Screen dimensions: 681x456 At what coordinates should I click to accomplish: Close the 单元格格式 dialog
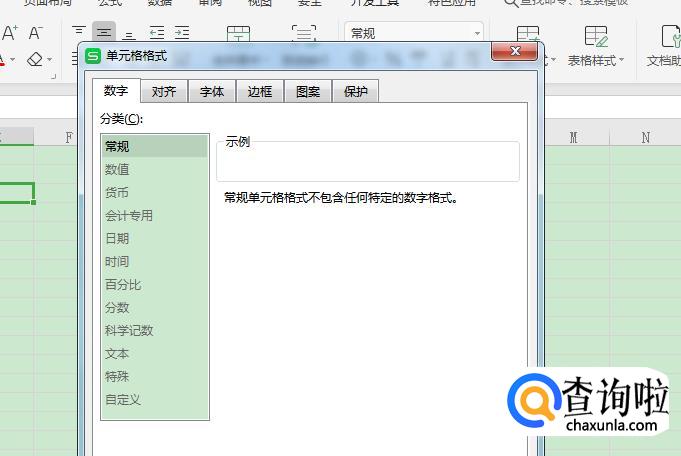click(516, 51)
